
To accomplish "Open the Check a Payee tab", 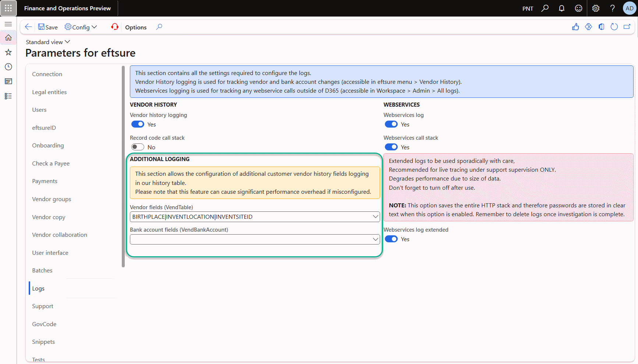I will (51, 164).
